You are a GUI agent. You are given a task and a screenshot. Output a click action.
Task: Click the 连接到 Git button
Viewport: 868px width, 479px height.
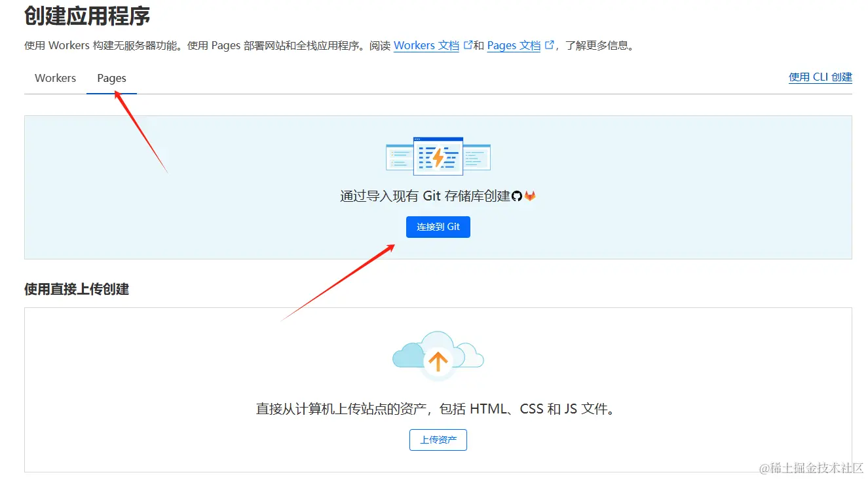pyautogui.click(x=438, y=227)
